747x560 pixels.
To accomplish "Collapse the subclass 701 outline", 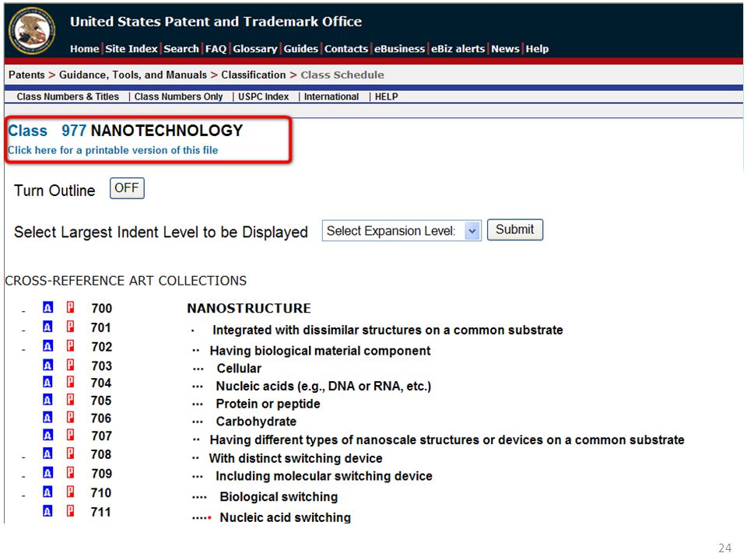I will click(x=23, y=331).
